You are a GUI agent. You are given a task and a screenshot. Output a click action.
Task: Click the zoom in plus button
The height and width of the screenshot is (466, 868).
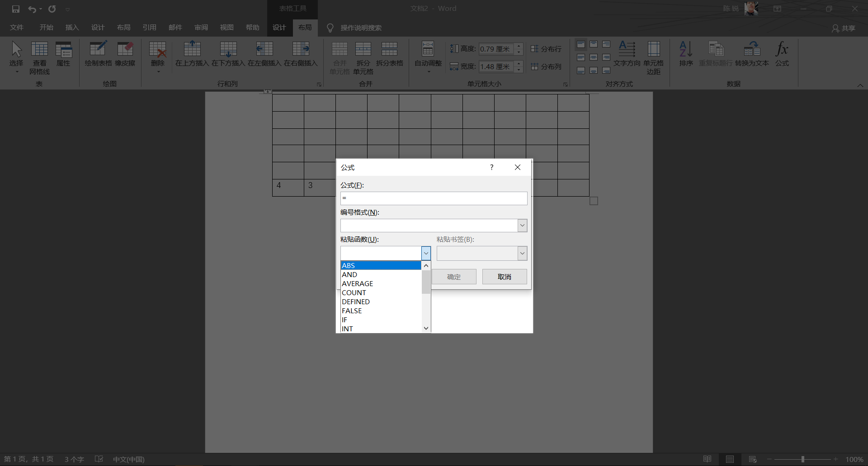click(x=836, y=459)
